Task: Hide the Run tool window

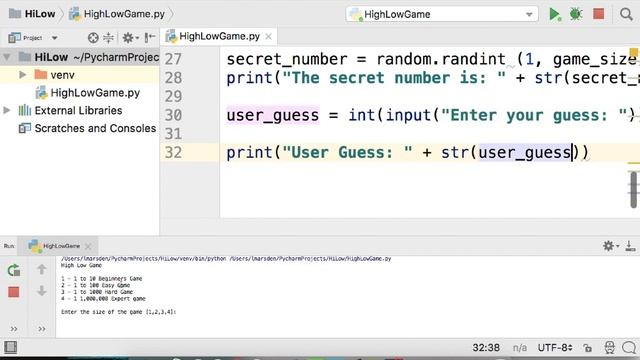Action: pyautogui.click(x=630, y=246)
